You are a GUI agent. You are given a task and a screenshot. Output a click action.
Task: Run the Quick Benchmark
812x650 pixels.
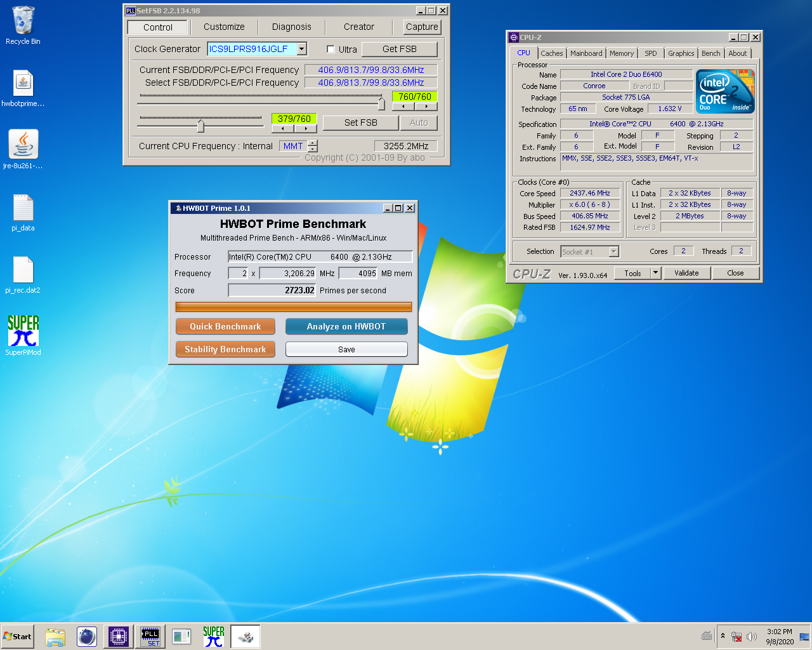(225, 326)
